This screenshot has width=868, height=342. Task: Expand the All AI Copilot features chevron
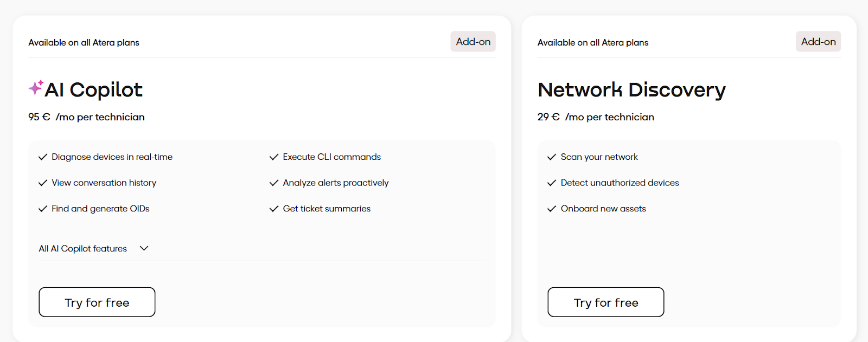pos(144,248)
